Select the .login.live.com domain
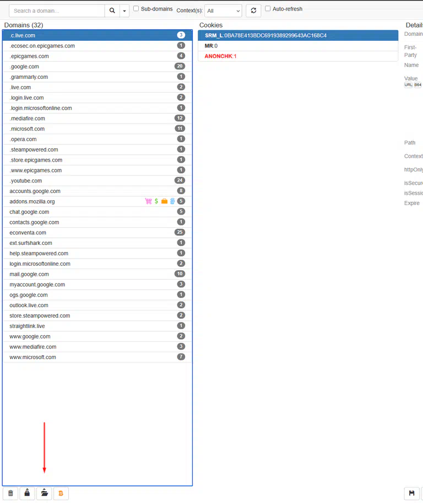The width and height of the screenshot is (423, 504). pos(97,98)
